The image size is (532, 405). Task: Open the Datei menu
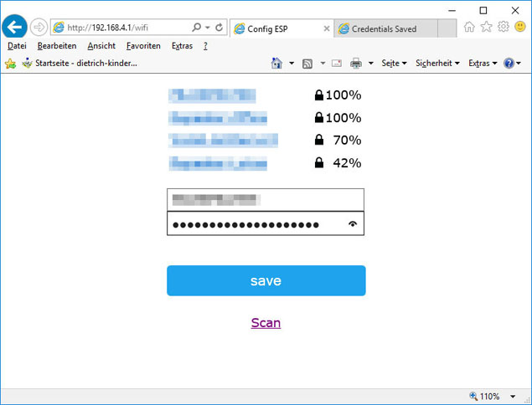(17, 46)
